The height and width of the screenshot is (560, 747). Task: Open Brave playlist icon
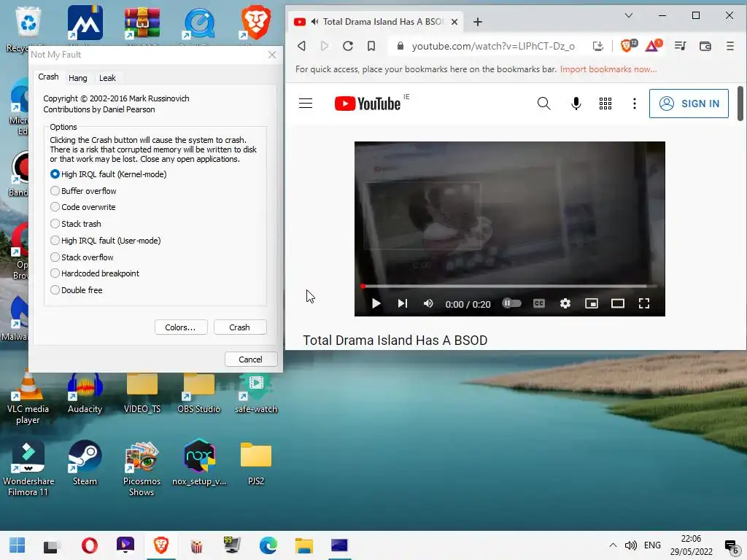681,46
